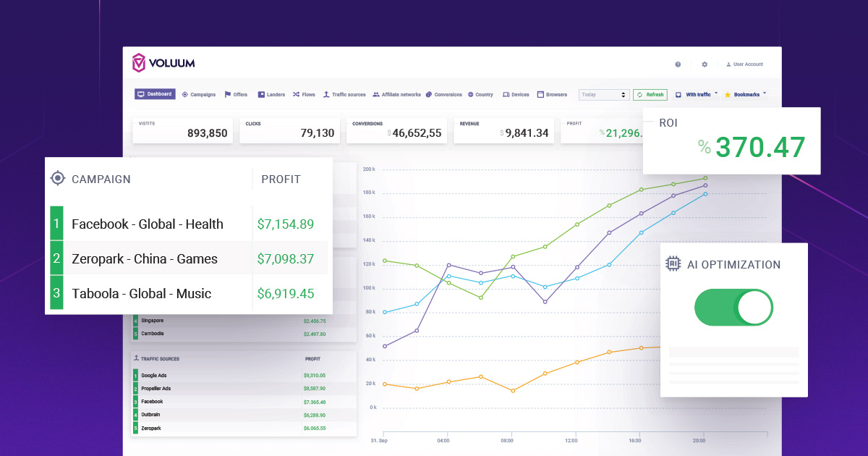Click the Conversions card value 46,652,55
This screenshot has width=868, height=456.
click(x=417, y=133)
